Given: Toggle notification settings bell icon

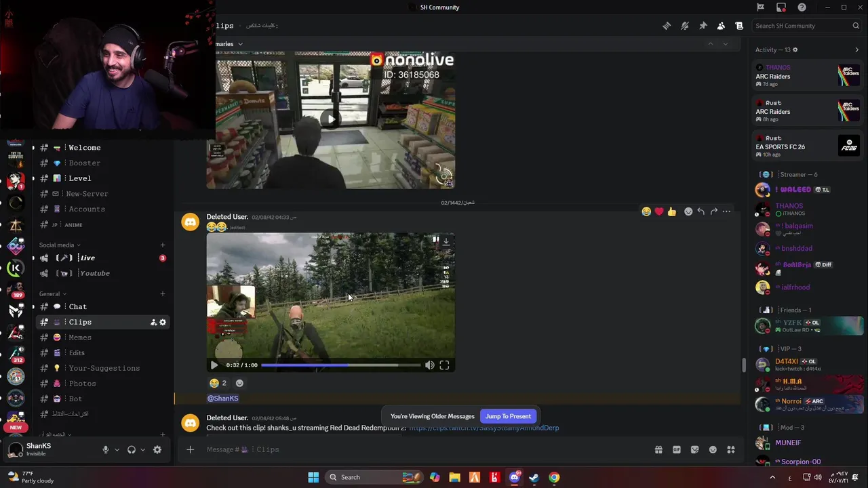Looking at the screenshot, I should (685, 26).
